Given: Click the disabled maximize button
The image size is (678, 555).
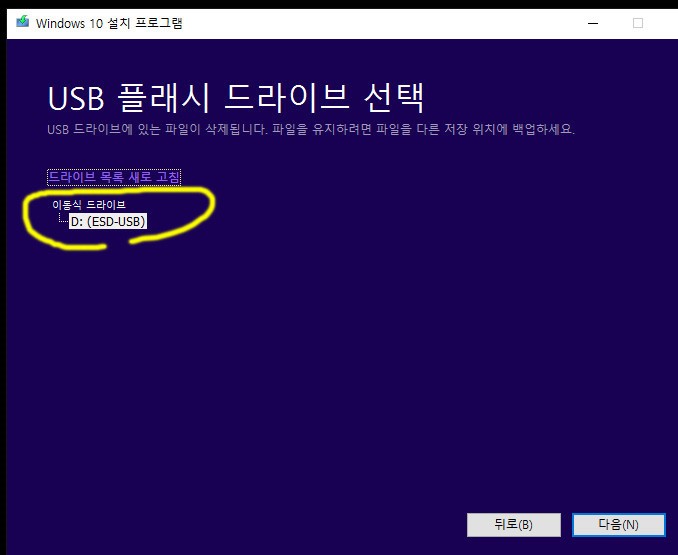Looking at the screenshot, I should click(638, 23).
